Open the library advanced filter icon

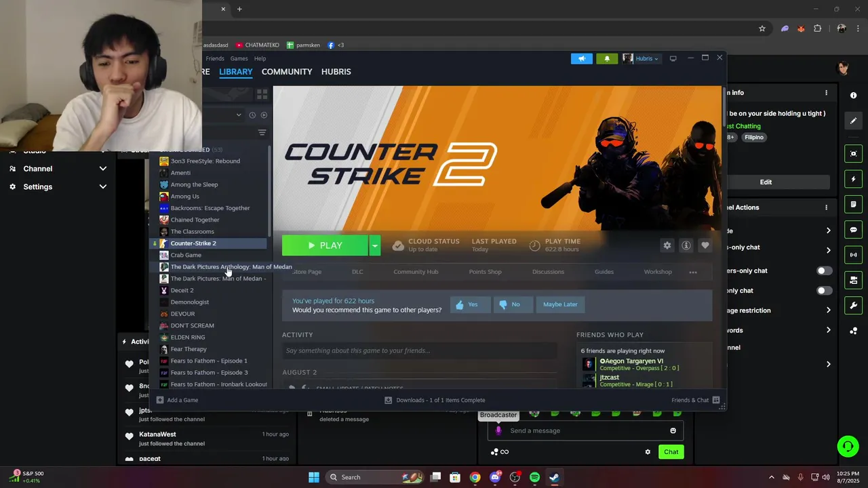tap(262, 133)
